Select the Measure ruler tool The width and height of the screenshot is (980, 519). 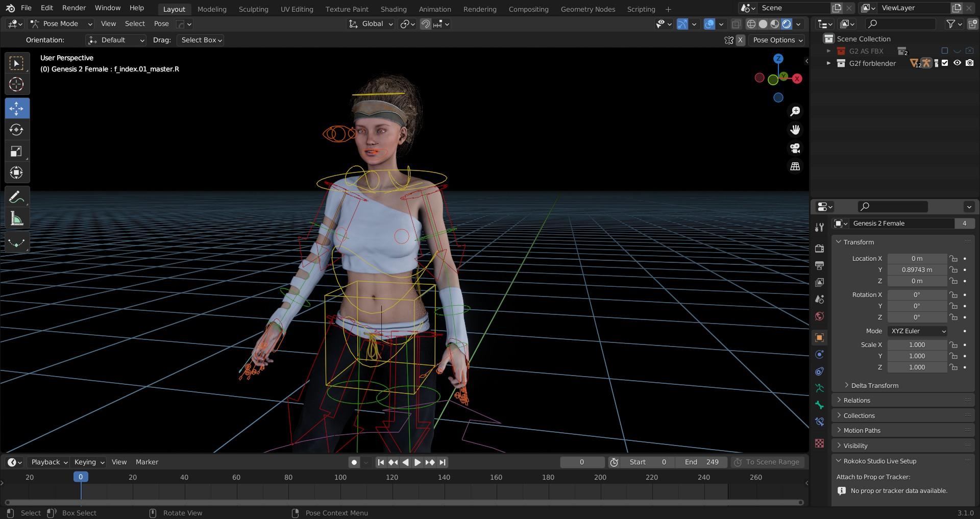point(16,219)
